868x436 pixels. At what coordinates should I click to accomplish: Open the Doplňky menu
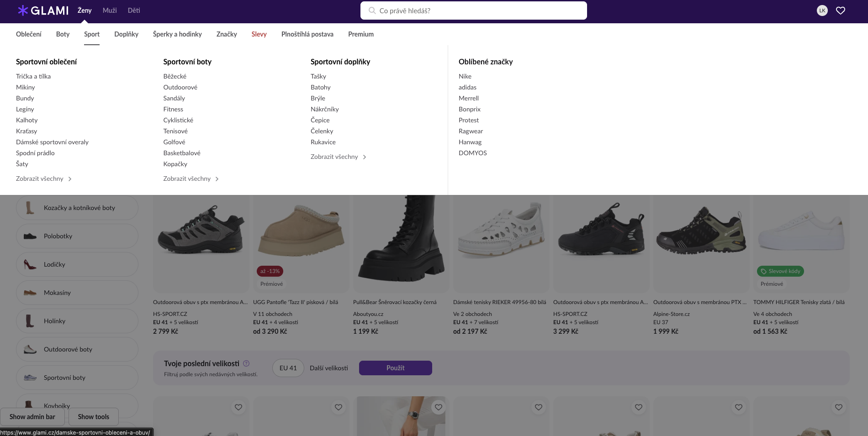127,34
